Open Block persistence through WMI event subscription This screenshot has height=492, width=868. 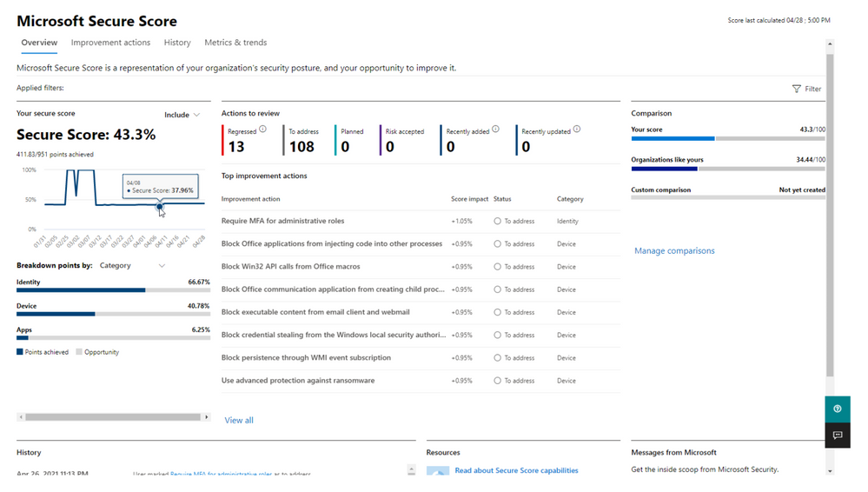pos(306,358)
